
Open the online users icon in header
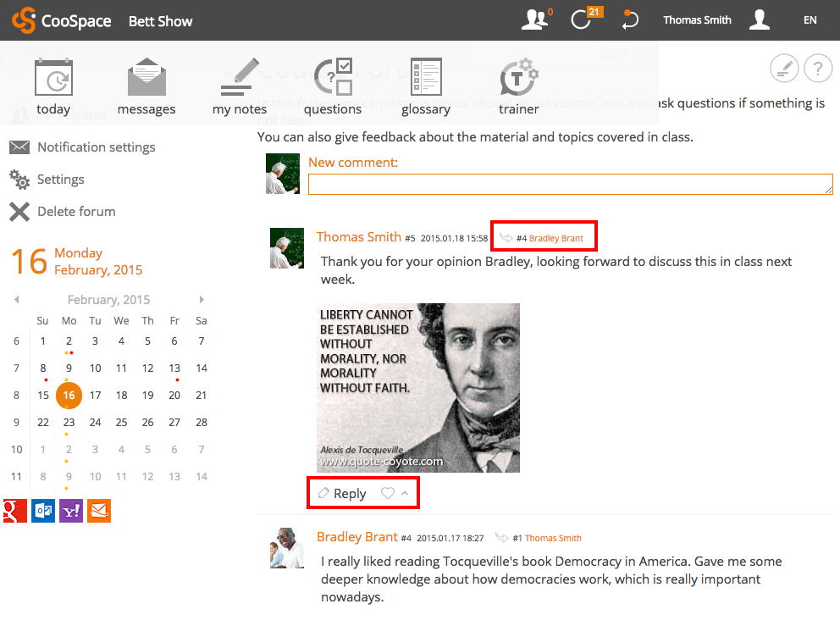(534, 19)
